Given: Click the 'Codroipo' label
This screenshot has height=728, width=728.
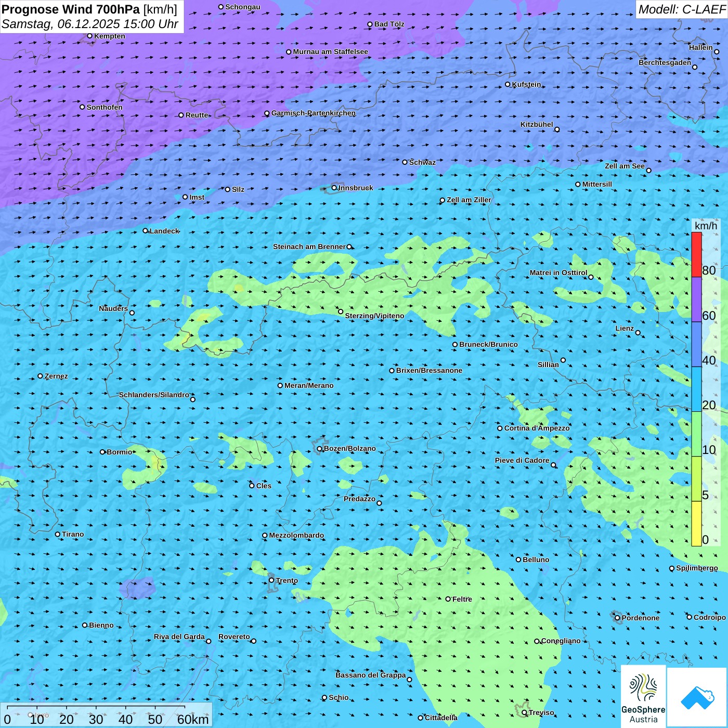Looking at the screenshot, I should pos(710,617).
